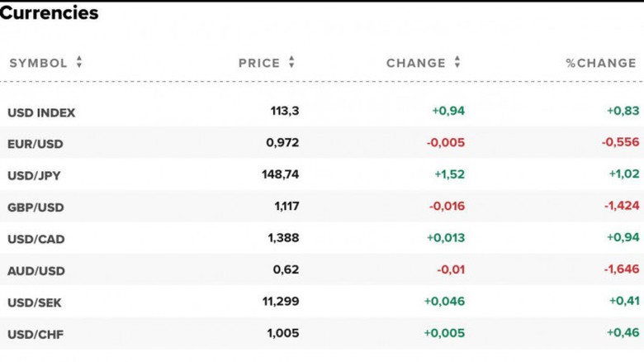644x362 pixels.
Task: Open GBP/USD quote details
Action: (x=36, y=207)
